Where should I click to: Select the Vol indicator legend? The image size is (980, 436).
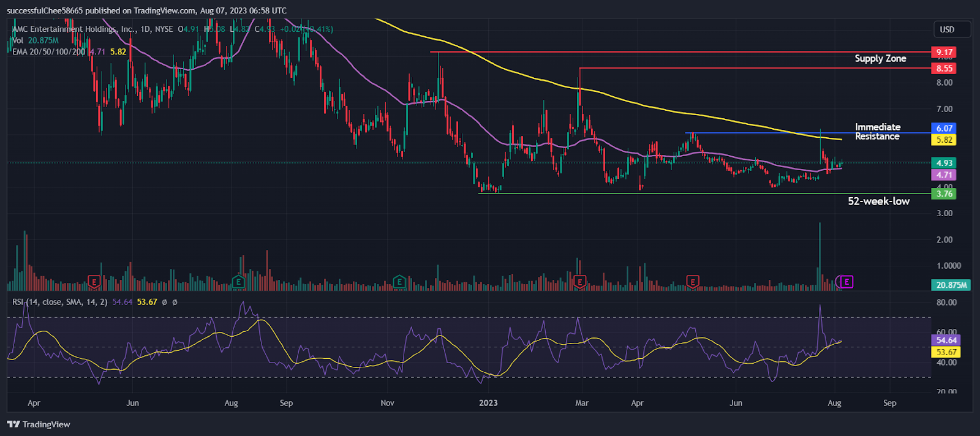click(x=36, y=40)
